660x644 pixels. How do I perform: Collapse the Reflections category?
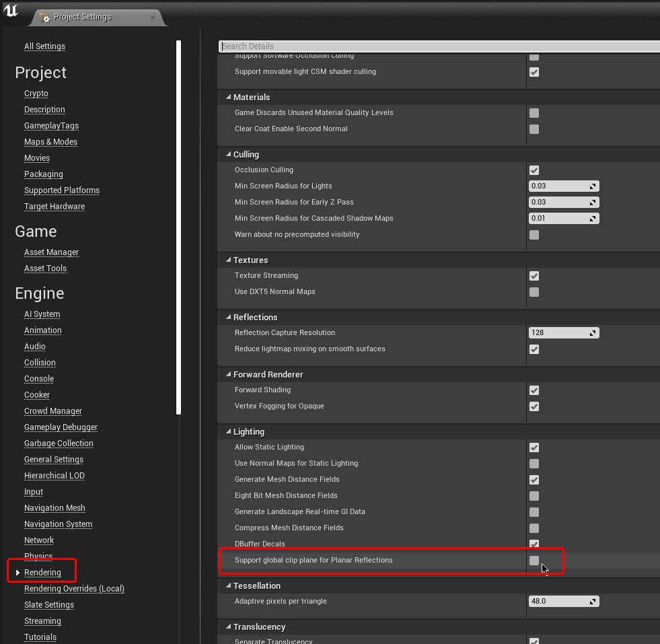229,318
